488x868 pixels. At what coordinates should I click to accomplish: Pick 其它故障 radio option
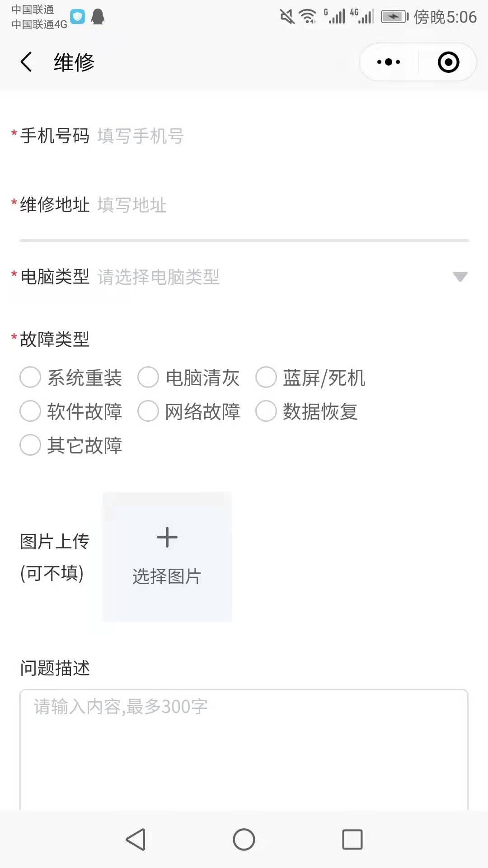30,445
